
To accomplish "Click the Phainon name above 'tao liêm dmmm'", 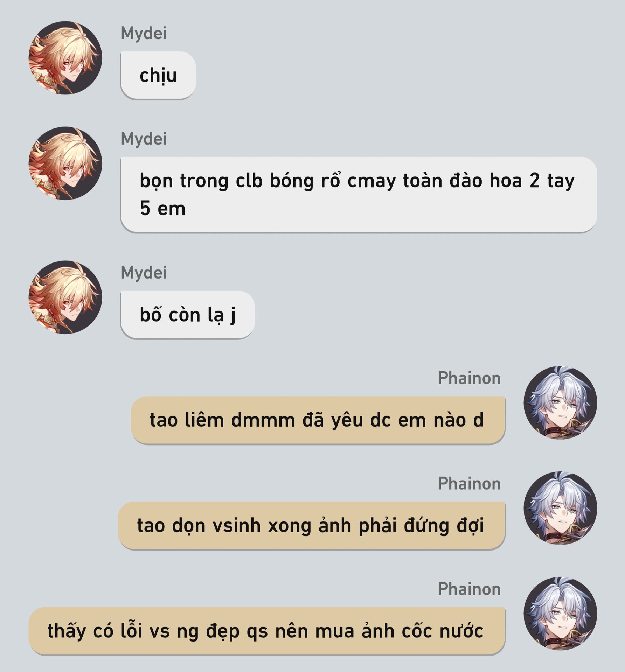I will click(x=469, y=378).
